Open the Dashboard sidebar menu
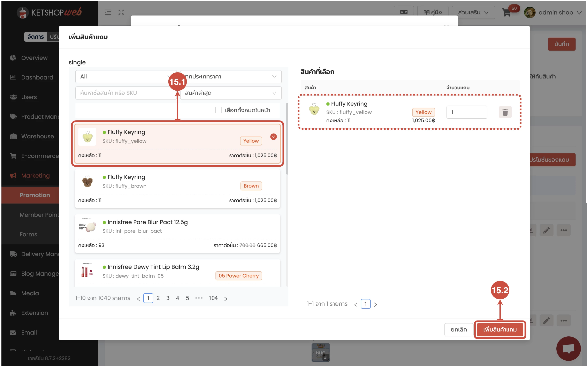 (x=37, y=77)
